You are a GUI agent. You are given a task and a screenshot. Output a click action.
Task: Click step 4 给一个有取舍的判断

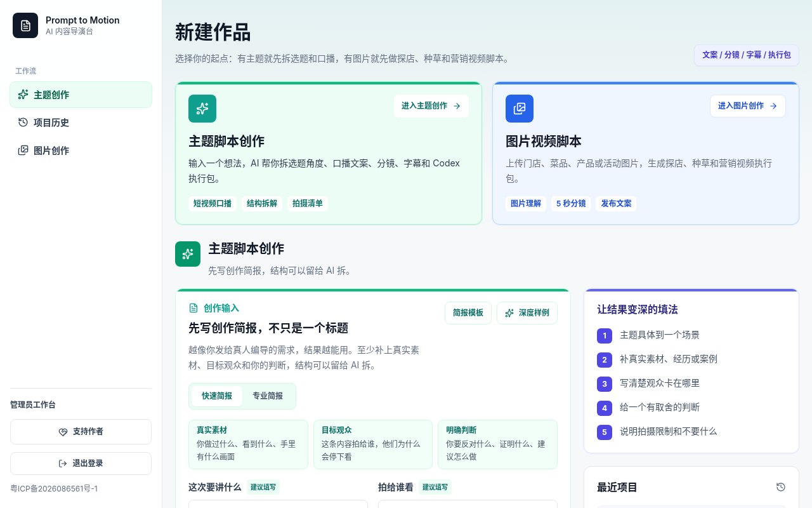pyautogui.click(x=691, y=408)
